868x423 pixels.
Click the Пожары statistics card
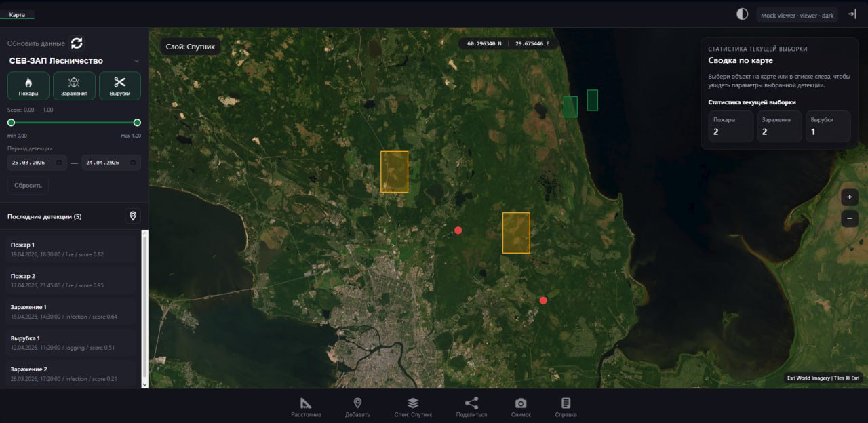730,126
